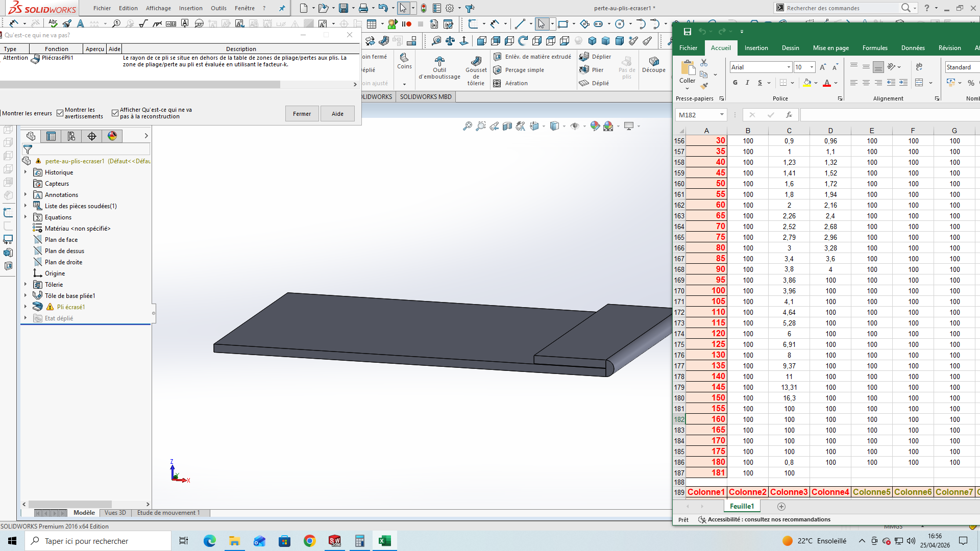Click the Excel Name Box field
The height and width of the screenshot is (551, 980).
(697, 115)
